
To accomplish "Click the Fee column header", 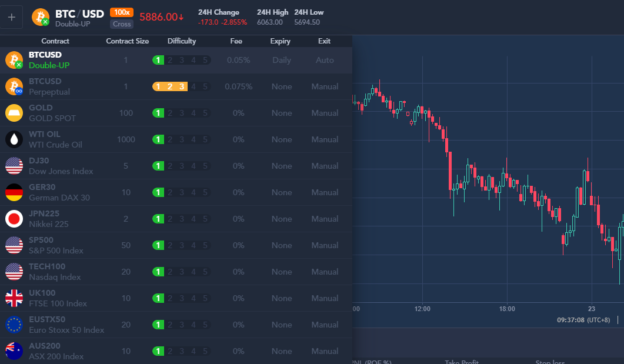I will click(x=236, y=41).
